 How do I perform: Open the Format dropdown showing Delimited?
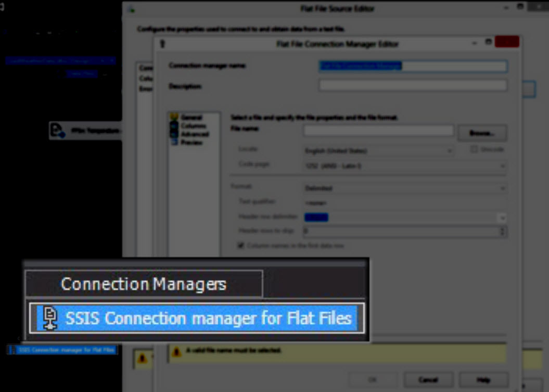tap(405, 188)
